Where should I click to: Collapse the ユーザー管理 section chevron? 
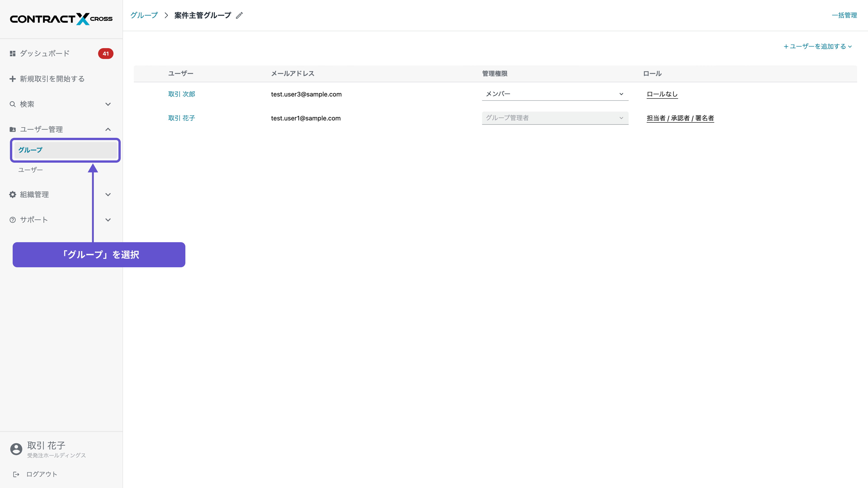pos(108,129)
